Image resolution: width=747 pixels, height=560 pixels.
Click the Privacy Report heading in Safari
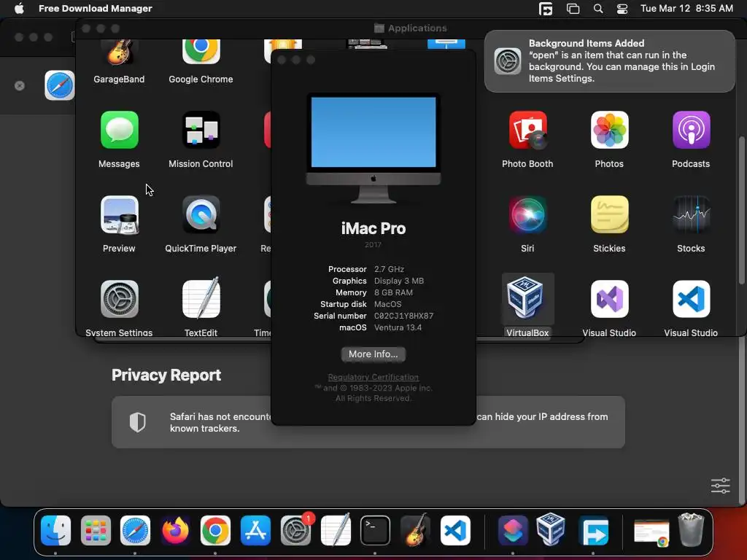point(166,376)
